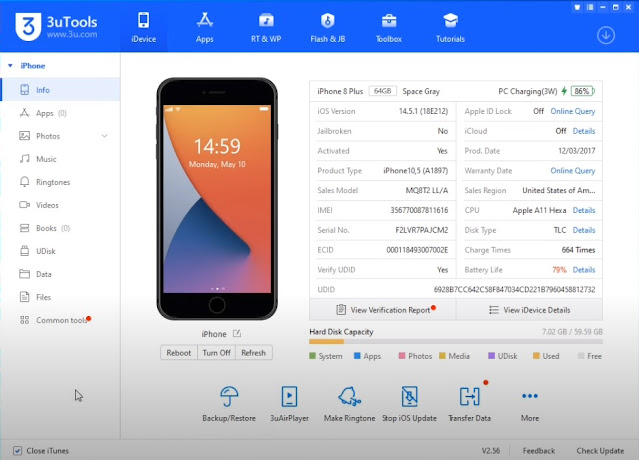
Task: Collapse the iPhone device tree
Action: pos(10,66)
